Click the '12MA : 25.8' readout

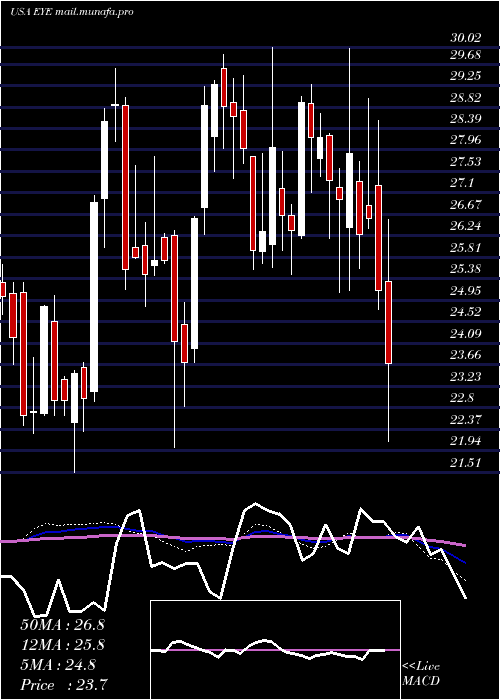click(x=62, y=645)
